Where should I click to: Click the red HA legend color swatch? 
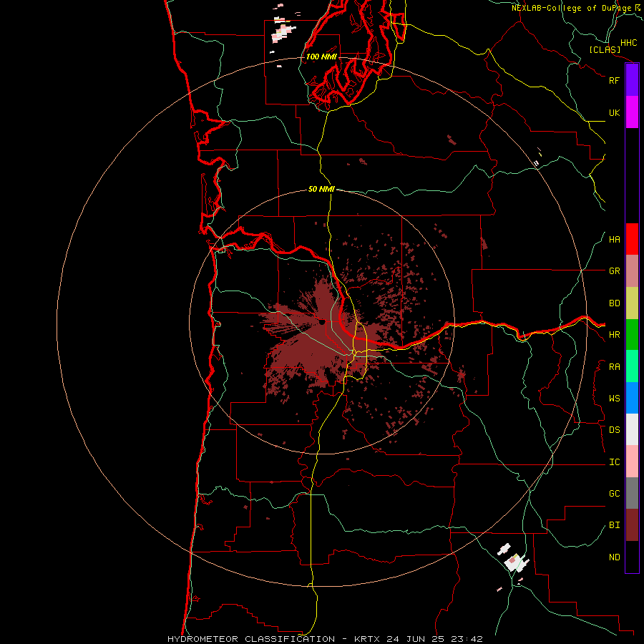[632, 239]
